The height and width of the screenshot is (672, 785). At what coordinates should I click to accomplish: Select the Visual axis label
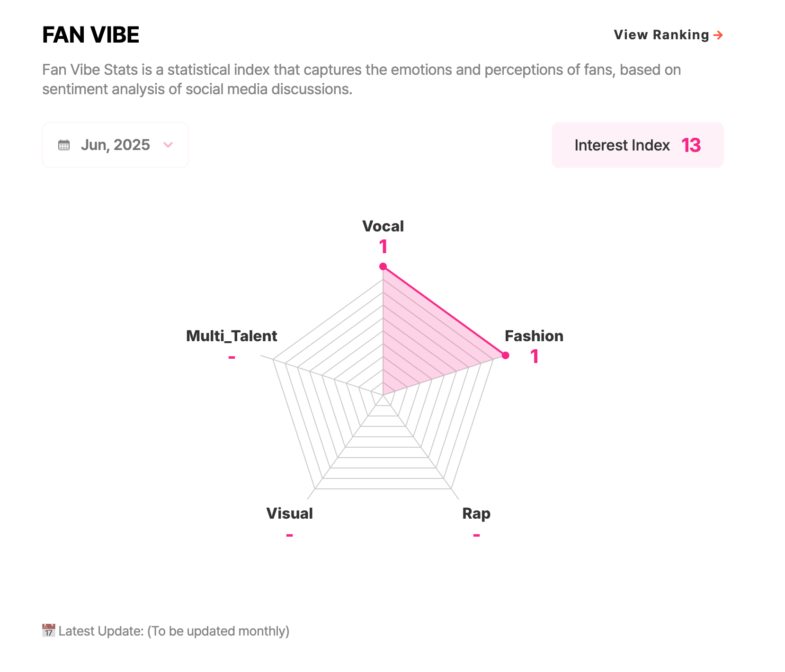(x=289, y=513)
